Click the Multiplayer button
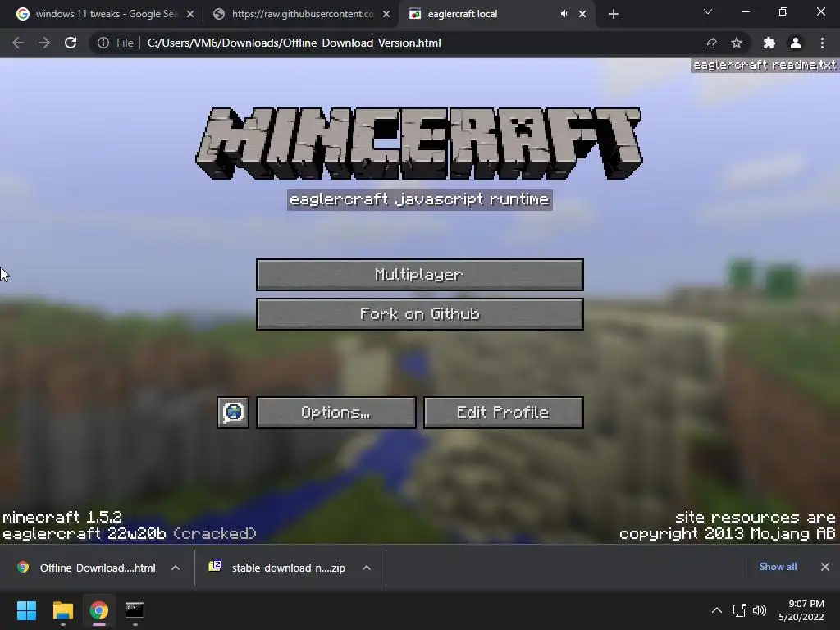 point(419,275)
